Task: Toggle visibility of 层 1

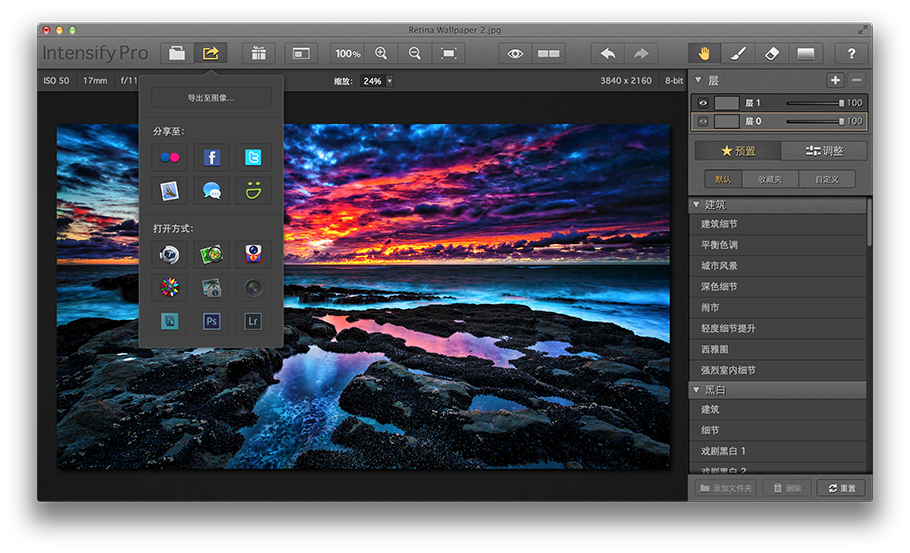Action: point(703,103)
